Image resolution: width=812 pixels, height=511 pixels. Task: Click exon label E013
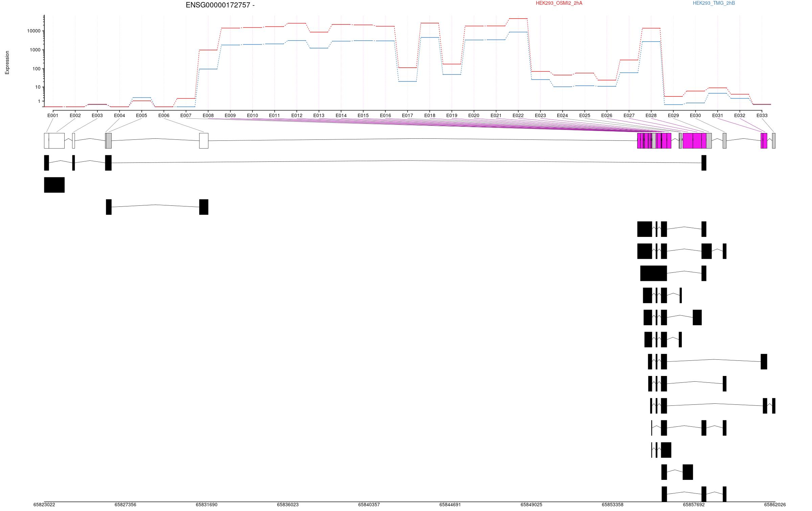point(319,115)
